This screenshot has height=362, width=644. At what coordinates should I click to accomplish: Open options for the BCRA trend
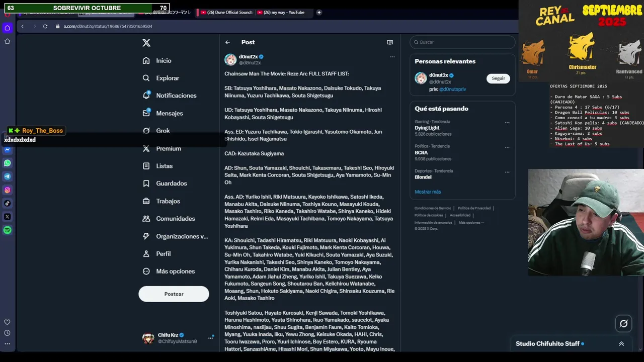pos(507,147)
